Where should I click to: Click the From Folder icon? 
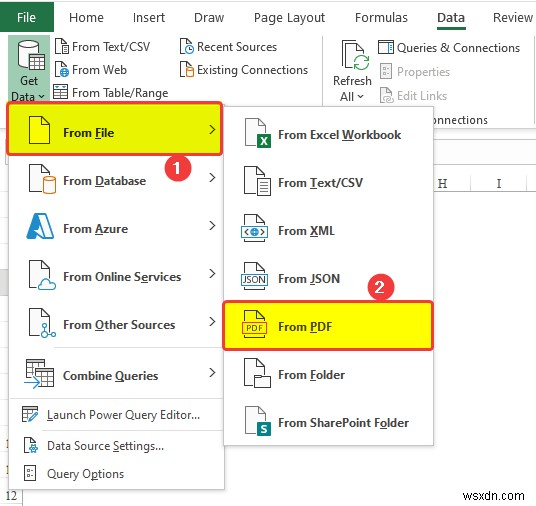[x=257, y=373]
